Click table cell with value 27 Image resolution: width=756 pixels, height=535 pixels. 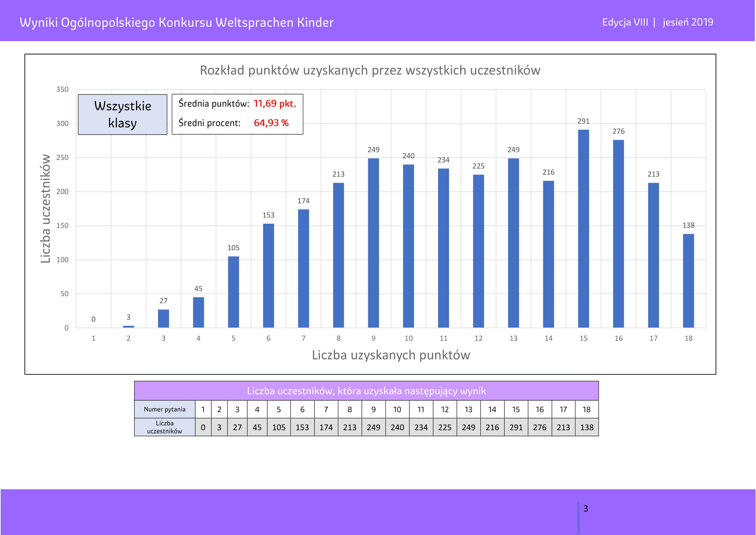(x=237, y=427)
